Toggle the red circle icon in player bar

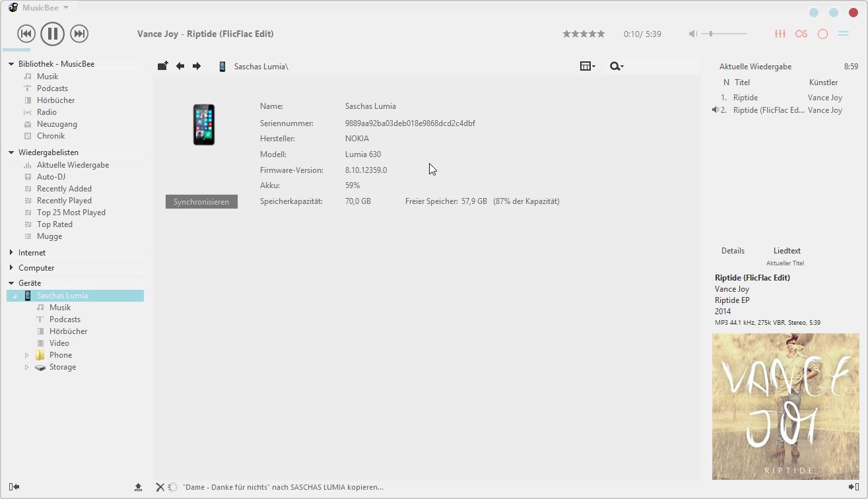coord(822,34)
